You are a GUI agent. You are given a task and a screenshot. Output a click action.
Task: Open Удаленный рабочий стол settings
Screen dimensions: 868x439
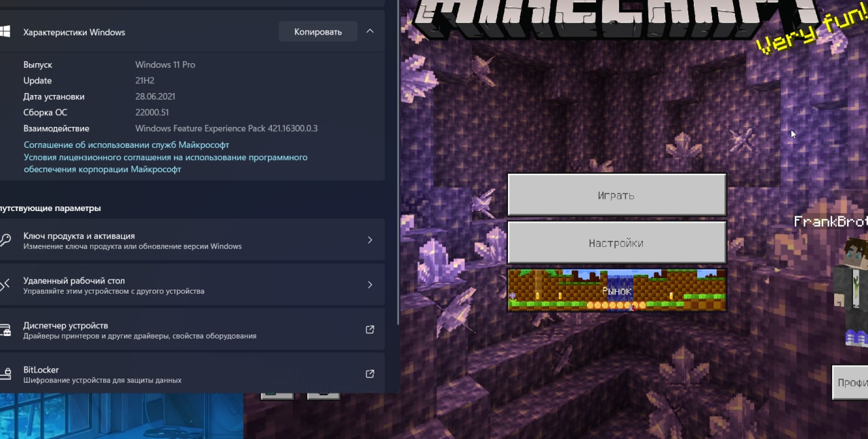pos(192,285)
